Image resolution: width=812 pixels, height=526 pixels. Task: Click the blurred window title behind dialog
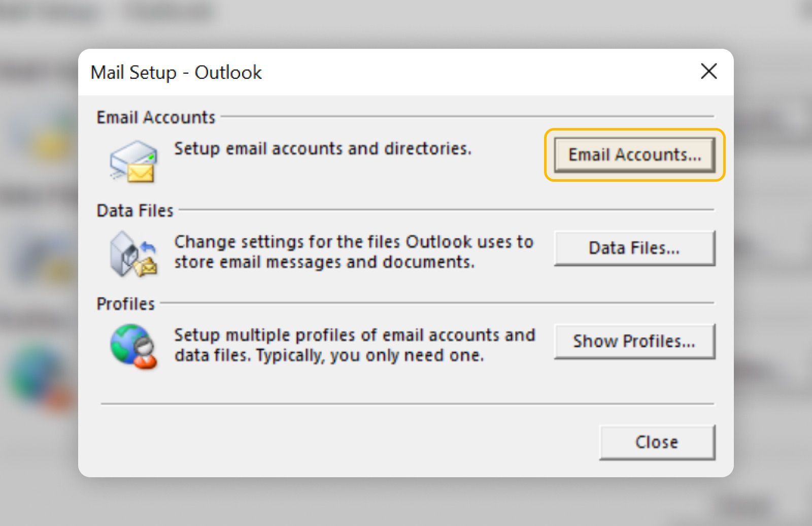107,11
